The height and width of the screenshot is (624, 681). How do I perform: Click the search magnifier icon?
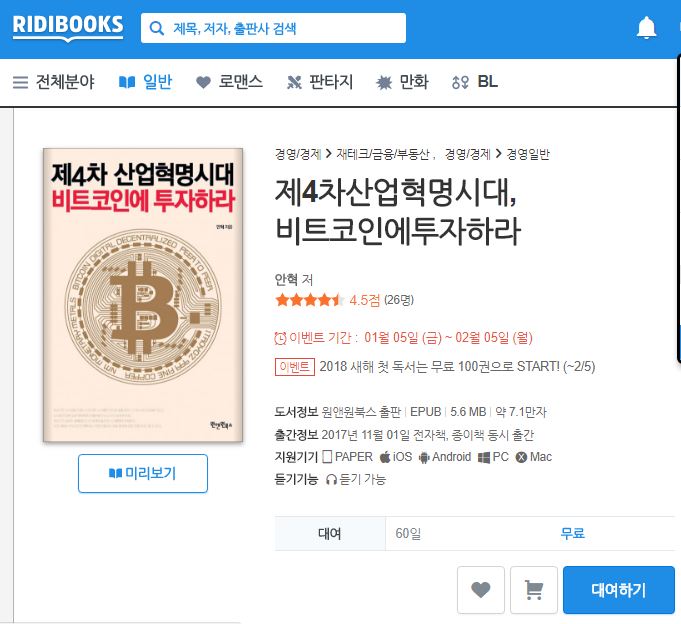coord(156,28)
